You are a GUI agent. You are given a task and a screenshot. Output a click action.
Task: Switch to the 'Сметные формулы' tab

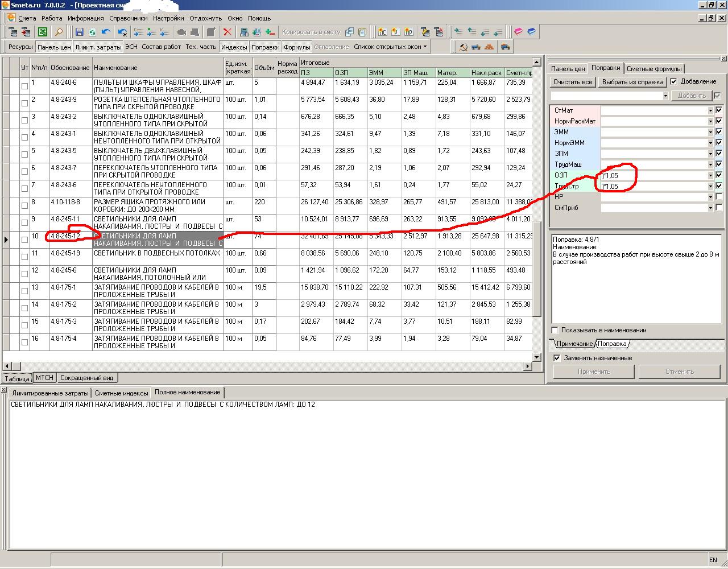point(654,68)
